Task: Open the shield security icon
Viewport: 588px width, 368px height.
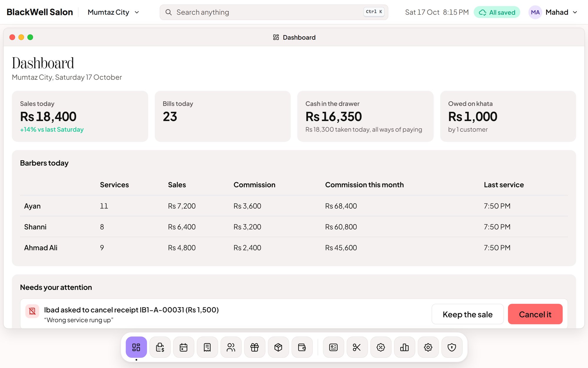Action: point(452,347)
